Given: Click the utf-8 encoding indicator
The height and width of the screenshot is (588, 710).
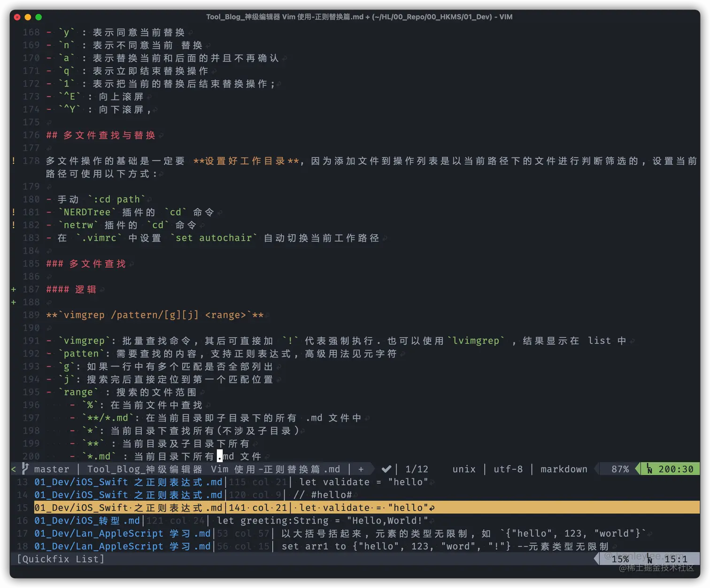Looking at the screenshot, I should click(x=508, y=469).
